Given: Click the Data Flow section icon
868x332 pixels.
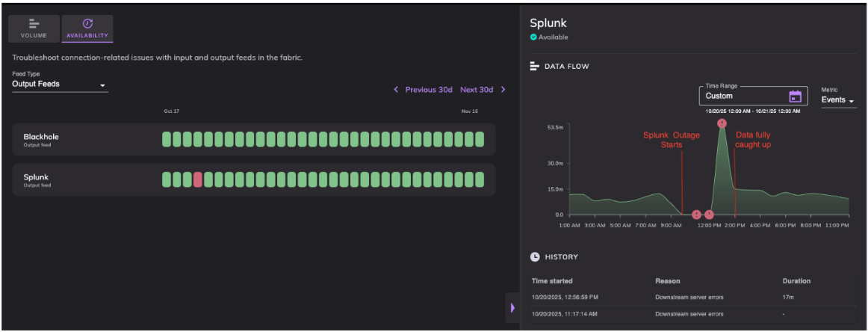Looking at the screenshot, I should pos(534,67).
